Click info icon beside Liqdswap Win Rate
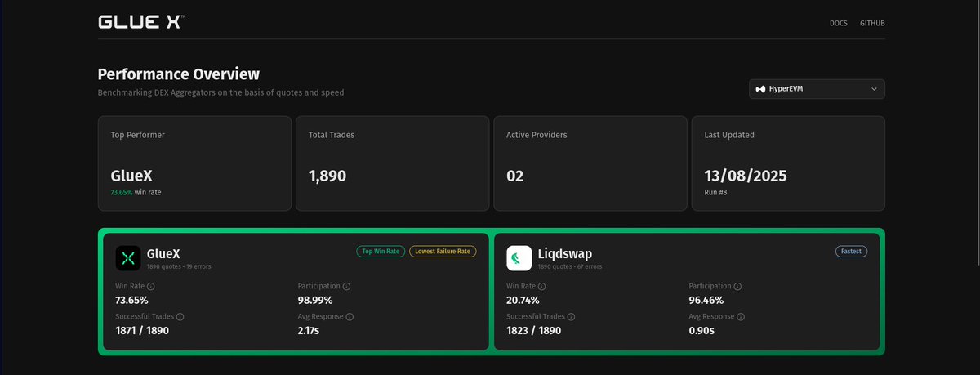 542,287
